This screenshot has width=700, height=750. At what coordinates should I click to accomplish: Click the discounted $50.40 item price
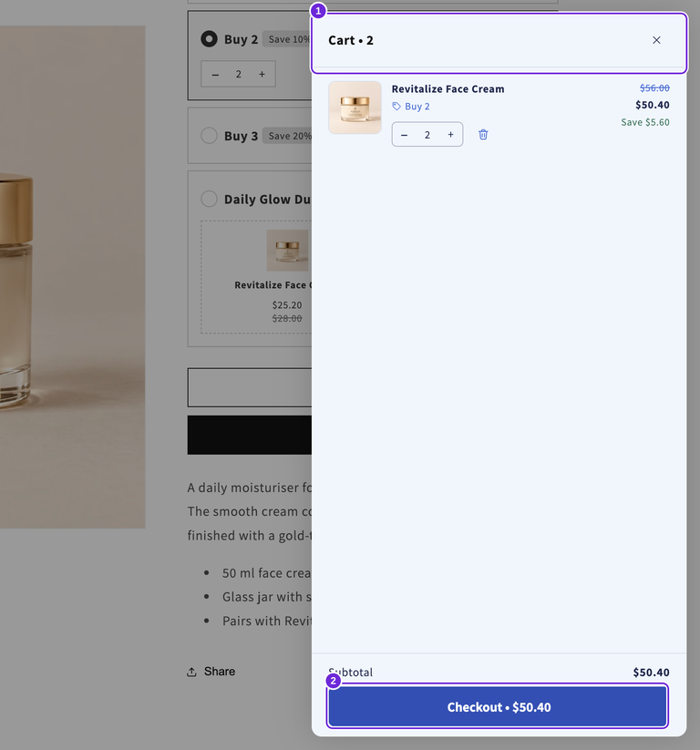653,105
